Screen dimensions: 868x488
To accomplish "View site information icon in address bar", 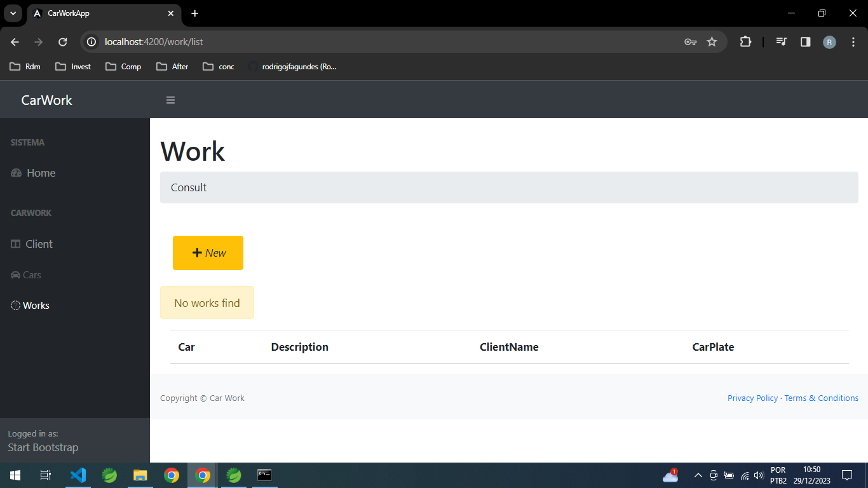I will pyautogui.click(x=92, y=42).
